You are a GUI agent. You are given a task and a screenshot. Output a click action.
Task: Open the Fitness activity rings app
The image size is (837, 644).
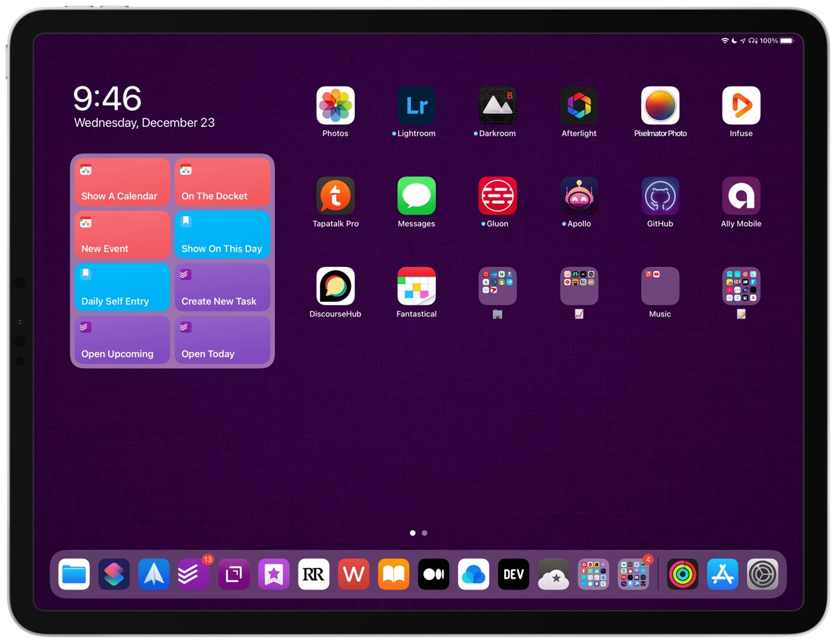683,574
